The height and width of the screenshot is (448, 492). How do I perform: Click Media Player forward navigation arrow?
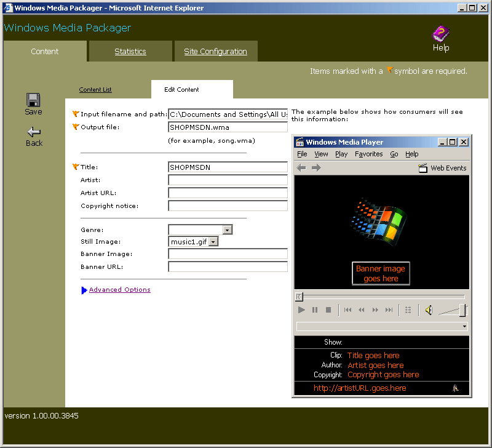(x=316, y=168)
